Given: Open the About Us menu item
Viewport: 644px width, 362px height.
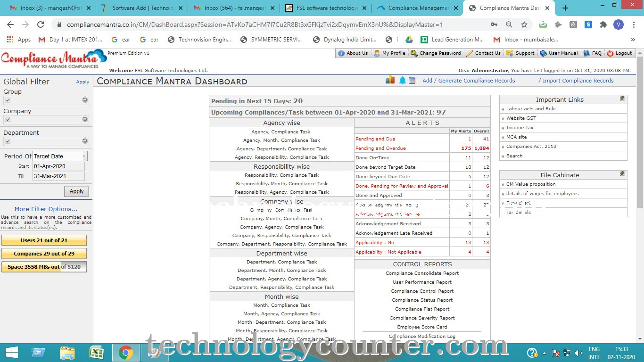Looking at the screenshot, I should (353, 53).
